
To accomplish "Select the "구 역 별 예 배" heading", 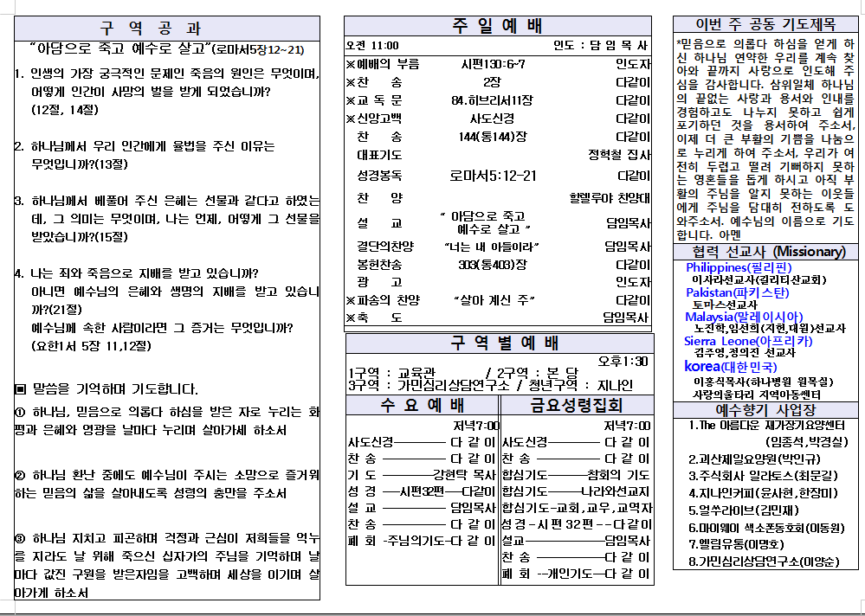I will tap(505, 343).
